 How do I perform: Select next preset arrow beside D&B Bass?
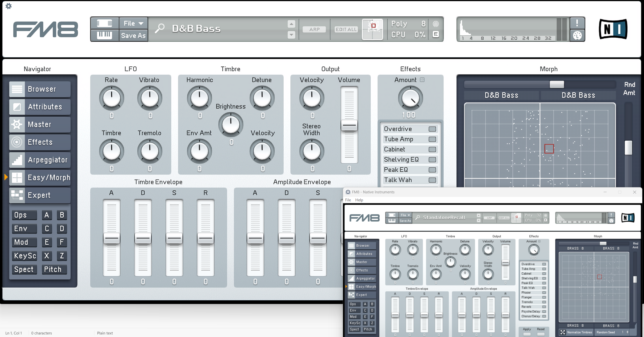[x=291, y=35]
